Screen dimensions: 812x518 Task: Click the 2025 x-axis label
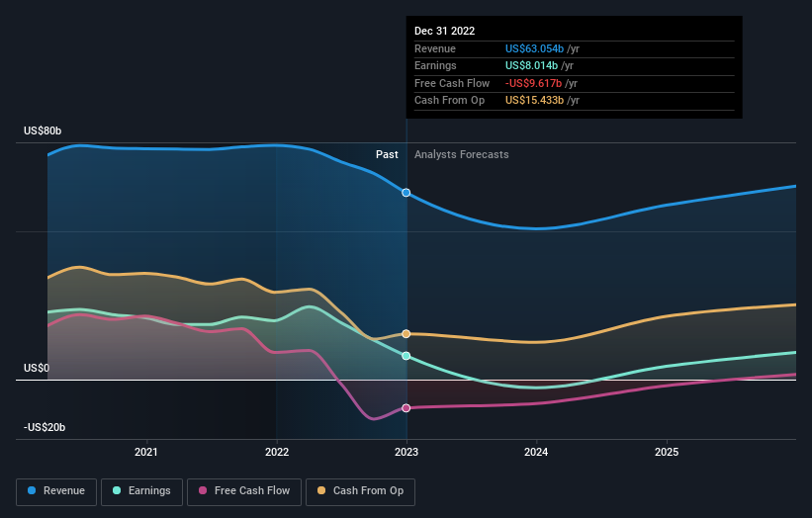tap(667, 452)
